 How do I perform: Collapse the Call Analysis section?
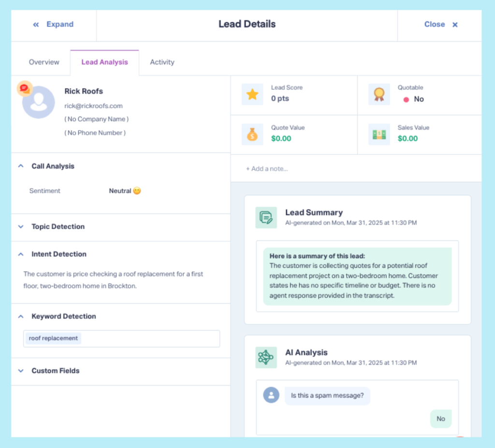[20, 166]
